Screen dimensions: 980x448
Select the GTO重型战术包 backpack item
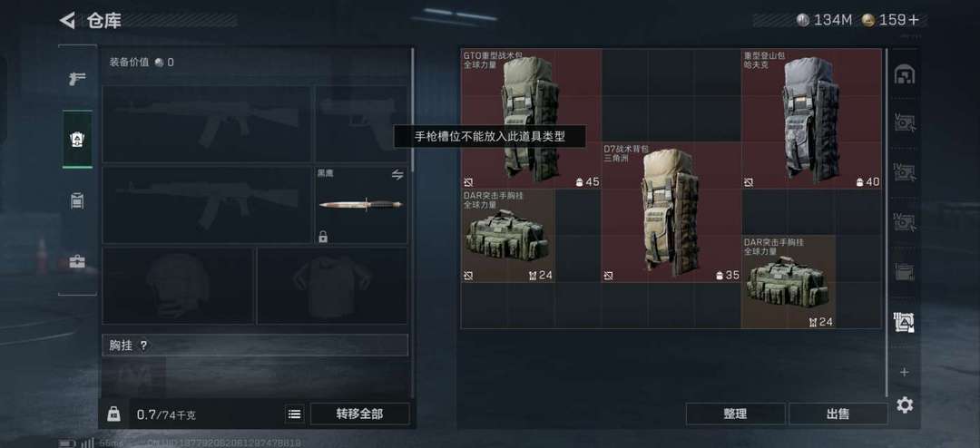[531, 119]
